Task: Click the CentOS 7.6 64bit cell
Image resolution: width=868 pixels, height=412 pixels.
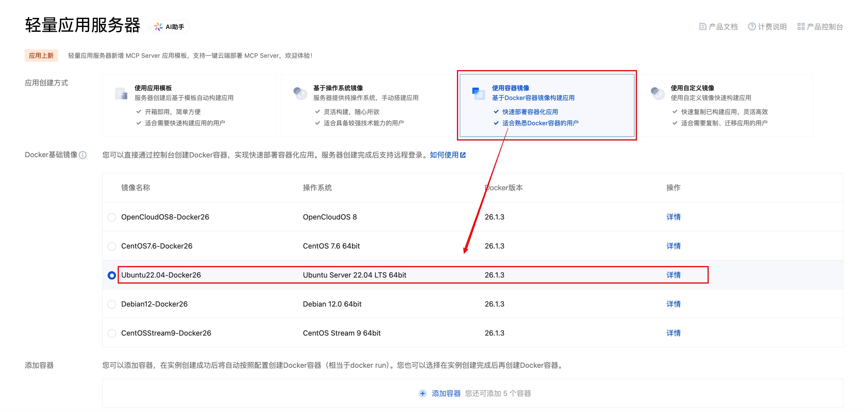Action: (x=331, y=246)
